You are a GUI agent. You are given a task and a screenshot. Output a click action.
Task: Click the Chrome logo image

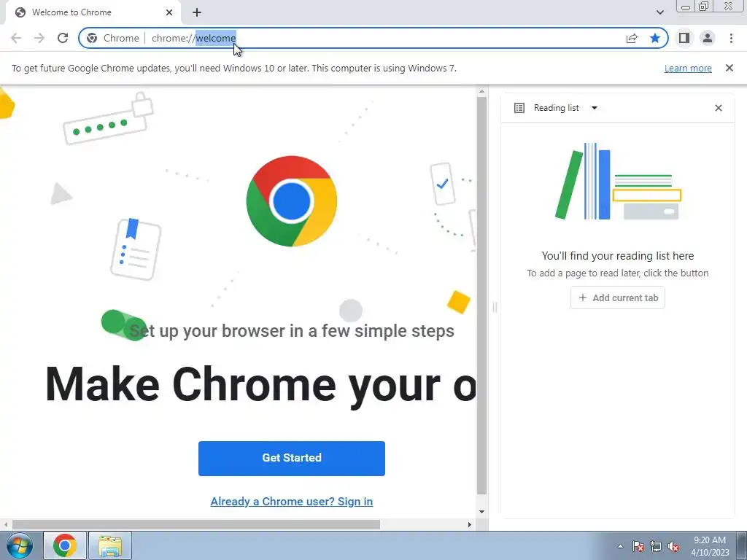pos(292,201)
